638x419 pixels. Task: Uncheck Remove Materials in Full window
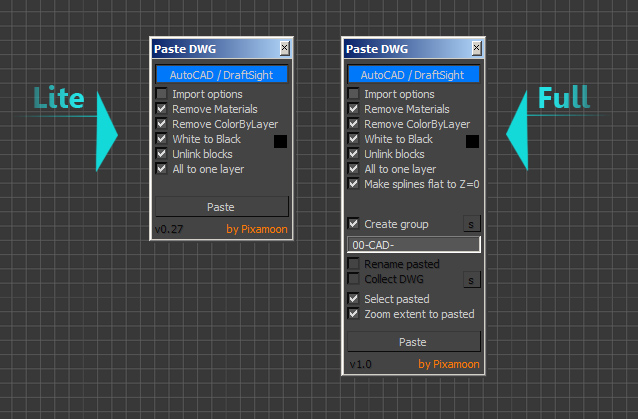(x=354, y=109)
